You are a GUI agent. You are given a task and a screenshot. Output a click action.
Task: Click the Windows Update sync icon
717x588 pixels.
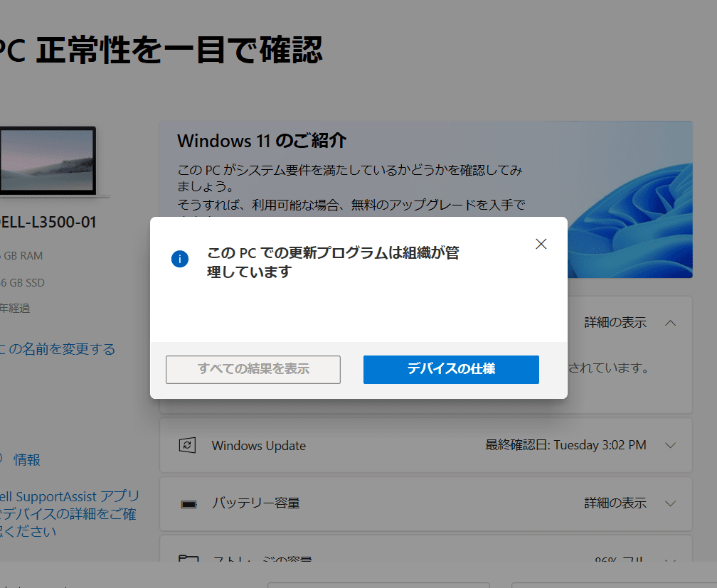point(188,445)
